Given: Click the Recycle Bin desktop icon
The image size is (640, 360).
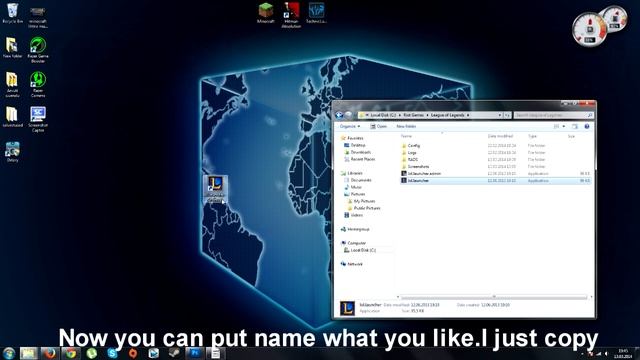Looking at the screenshot, I should coord(12,13).
